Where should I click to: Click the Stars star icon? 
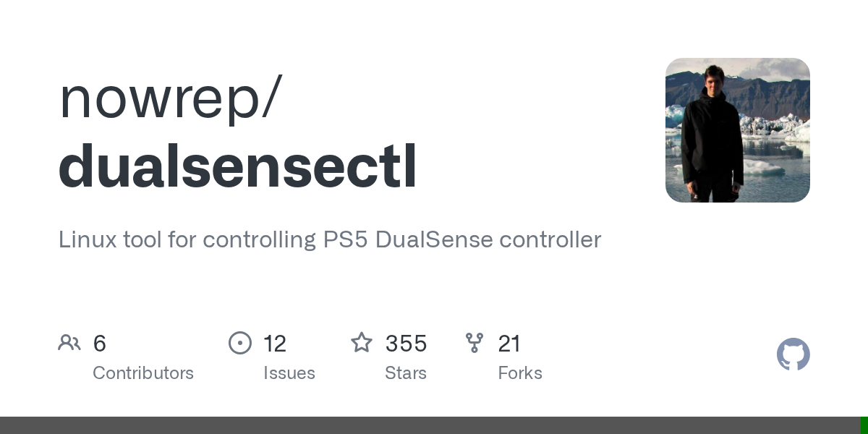tap(362, 343)
